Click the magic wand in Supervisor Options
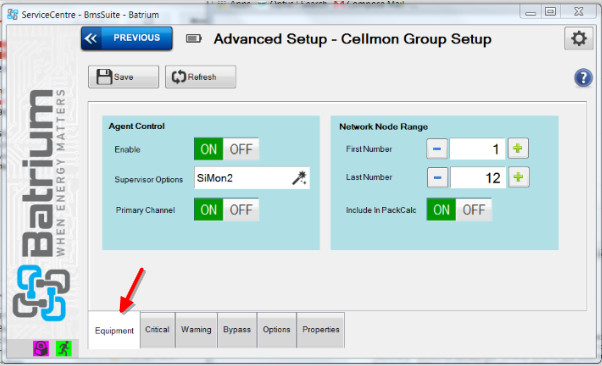The width and height of the screenshot is (602, 366). pyautogui.click(x=299, y=177)
